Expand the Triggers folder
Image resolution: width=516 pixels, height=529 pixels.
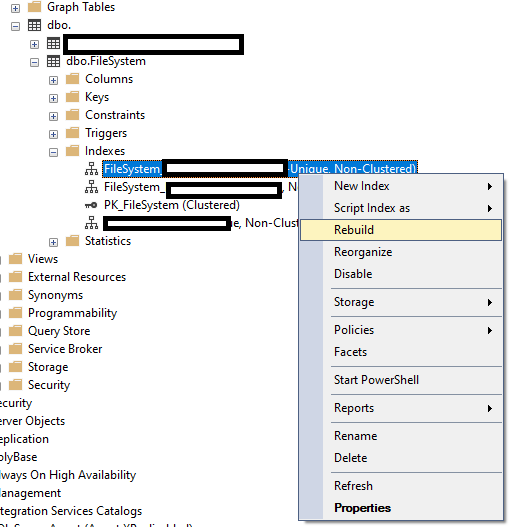click(x=53, y=134)
